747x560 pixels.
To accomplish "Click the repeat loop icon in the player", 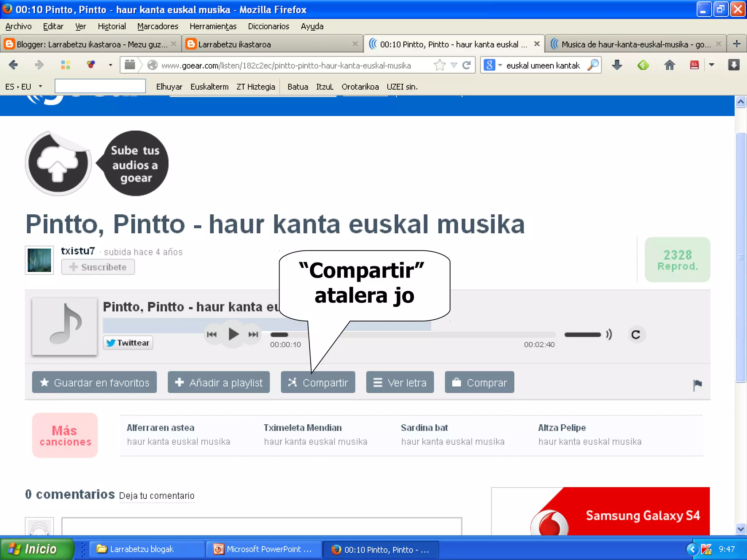I will [x=636, y=334].
